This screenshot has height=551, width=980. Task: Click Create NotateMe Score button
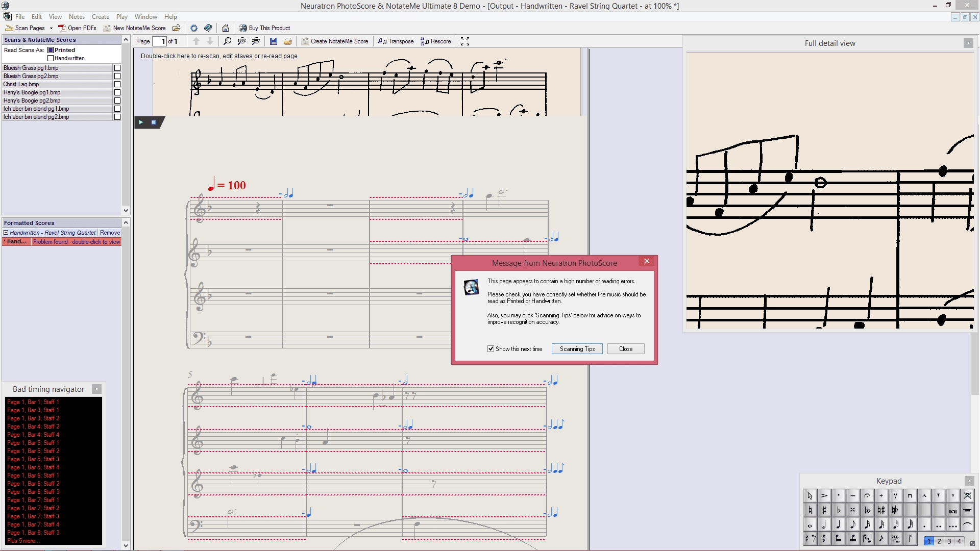(x=335, y=41)
